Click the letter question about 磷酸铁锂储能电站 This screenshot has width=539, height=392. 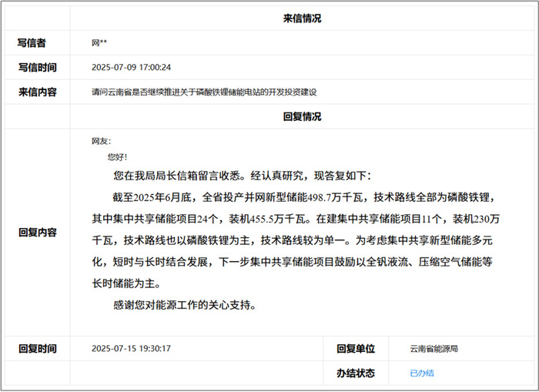click(204, 92)
